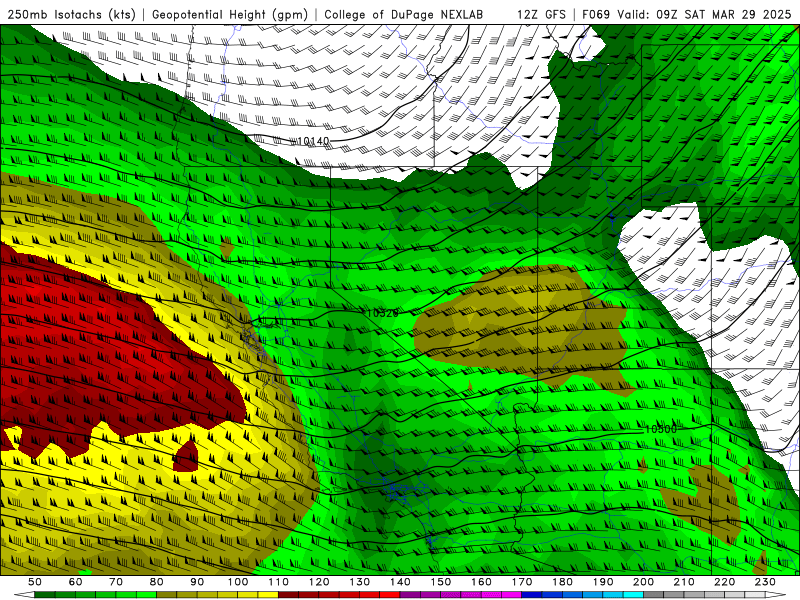This screenshot has width=800, height=600.
Task: Click the 50 kts colorbar label
Action: [x=35, y=582]
